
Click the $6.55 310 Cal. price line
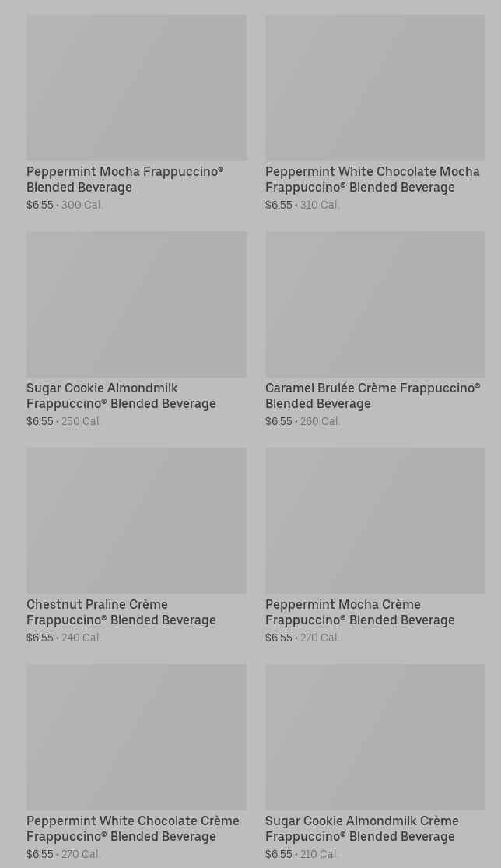pyautogui.click(x=303, y=206)
